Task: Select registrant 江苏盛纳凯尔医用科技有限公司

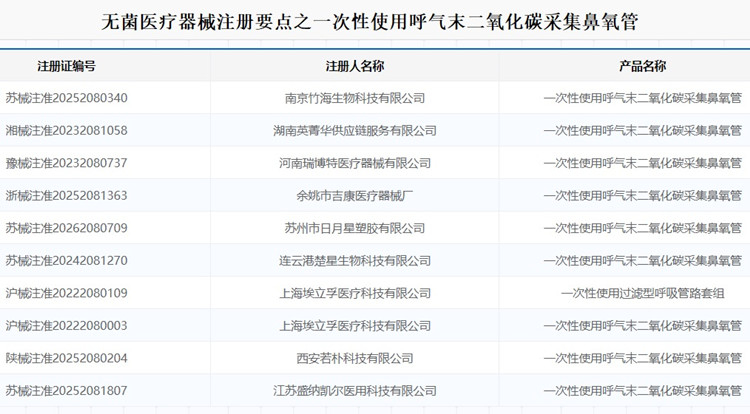Action: pyautogui.click(x=355, y=391)
